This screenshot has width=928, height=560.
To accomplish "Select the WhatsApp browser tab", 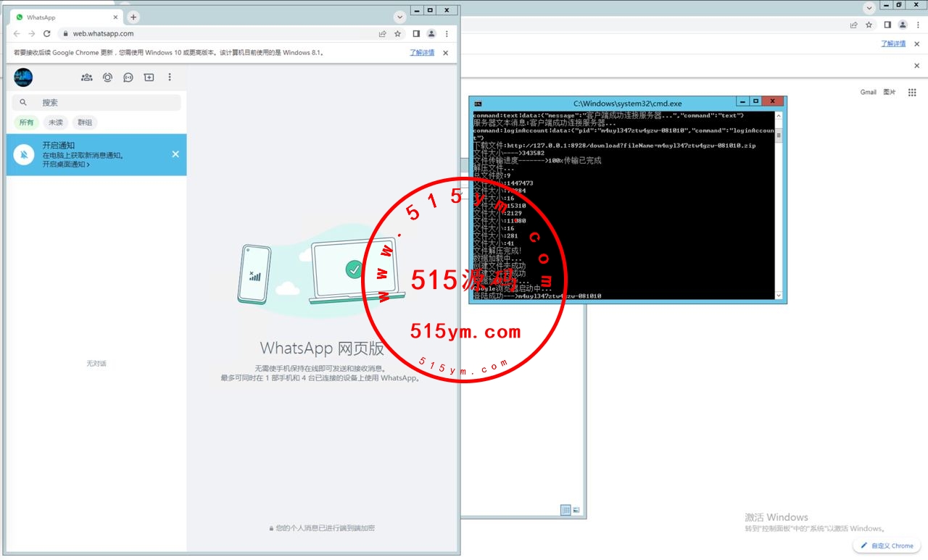I will [62, 17].
